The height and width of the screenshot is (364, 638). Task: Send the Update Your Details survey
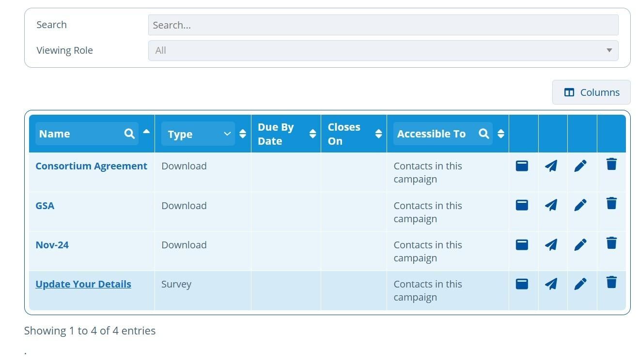551,284
